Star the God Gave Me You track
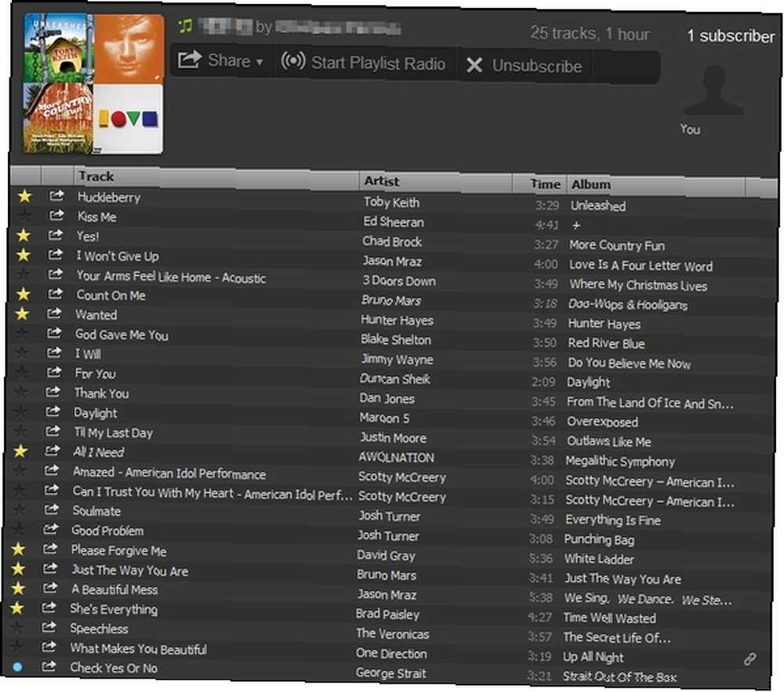 click(x=22, y=333)
